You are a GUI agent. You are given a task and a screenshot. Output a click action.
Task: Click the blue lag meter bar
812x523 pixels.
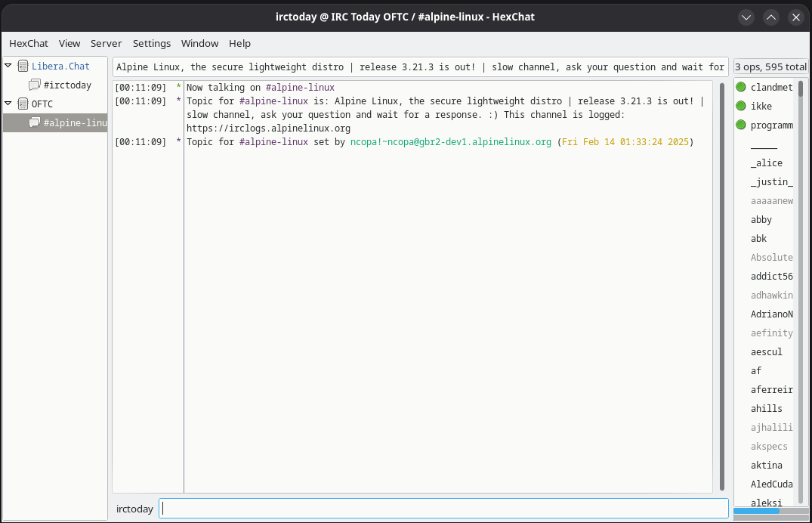(755, 511)
